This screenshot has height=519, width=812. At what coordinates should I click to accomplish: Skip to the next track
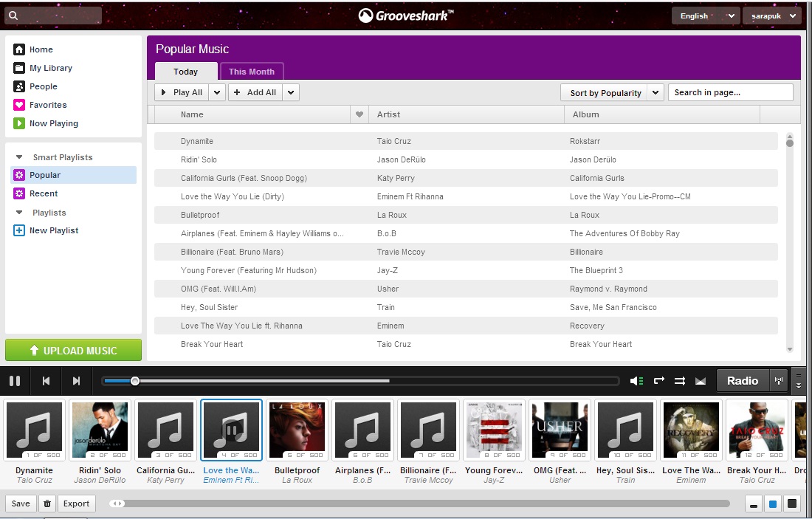[x=76, y=381]
